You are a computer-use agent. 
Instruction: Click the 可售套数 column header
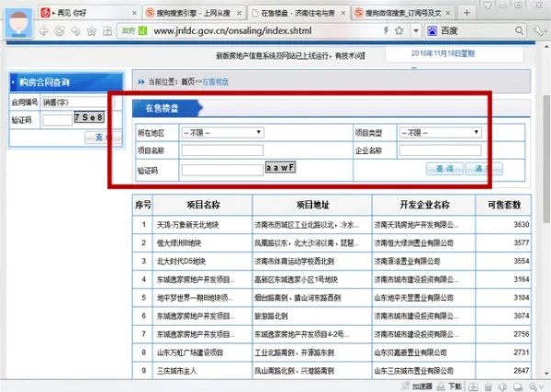pos(504,205)
